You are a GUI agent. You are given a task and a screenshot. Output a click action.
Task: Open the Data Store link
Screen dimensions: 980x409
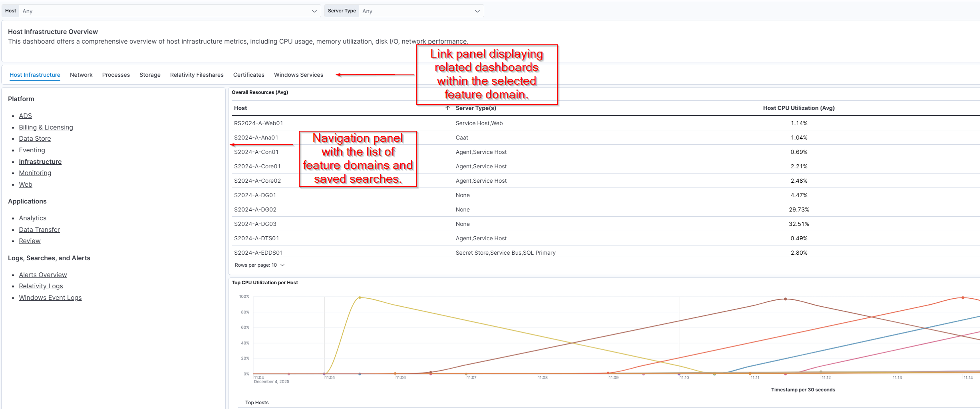(x=35, y=138)
